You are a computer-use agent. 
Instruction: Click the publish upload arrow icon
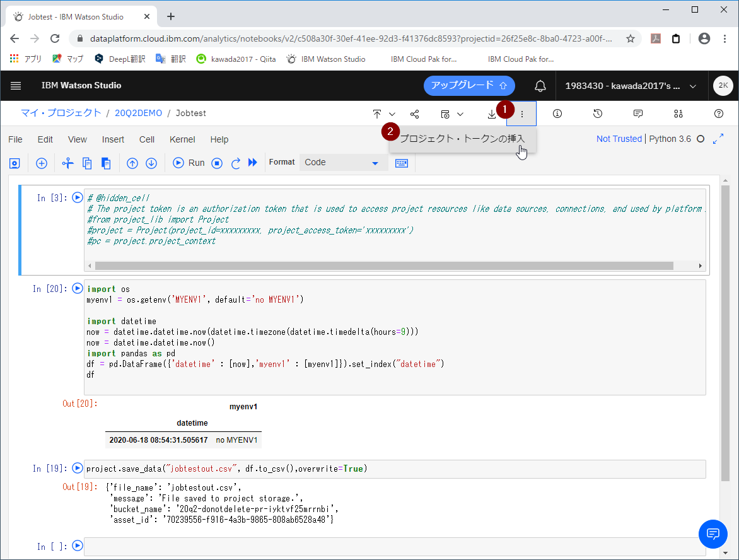click(x=377, y=114)
